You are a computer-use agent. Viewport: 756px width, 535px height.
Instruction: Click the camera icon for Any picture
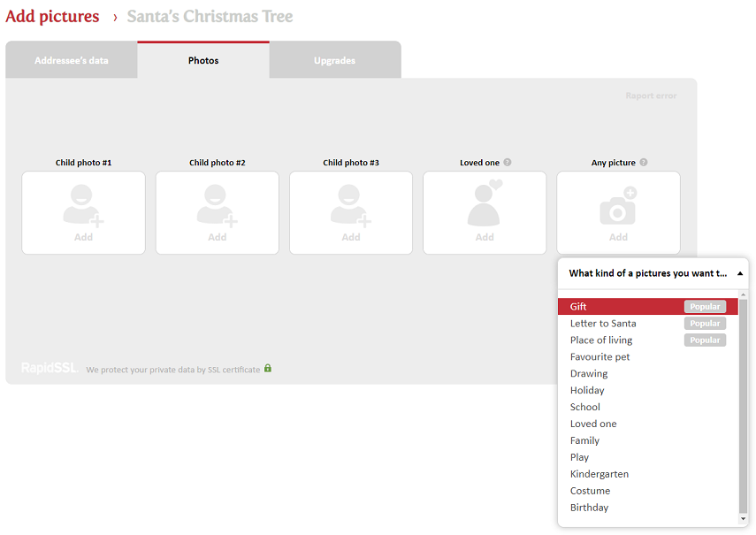(618, 206)
